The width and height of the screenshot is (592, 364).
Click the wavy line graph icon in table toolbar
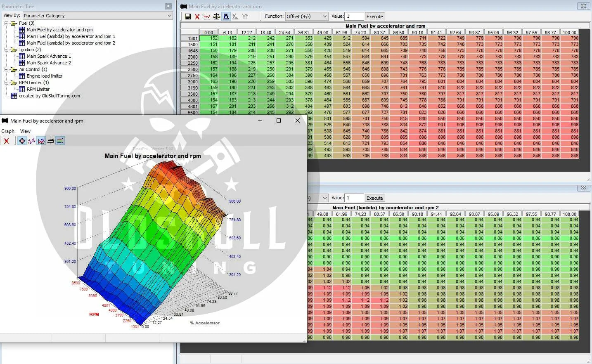[207, 17]
